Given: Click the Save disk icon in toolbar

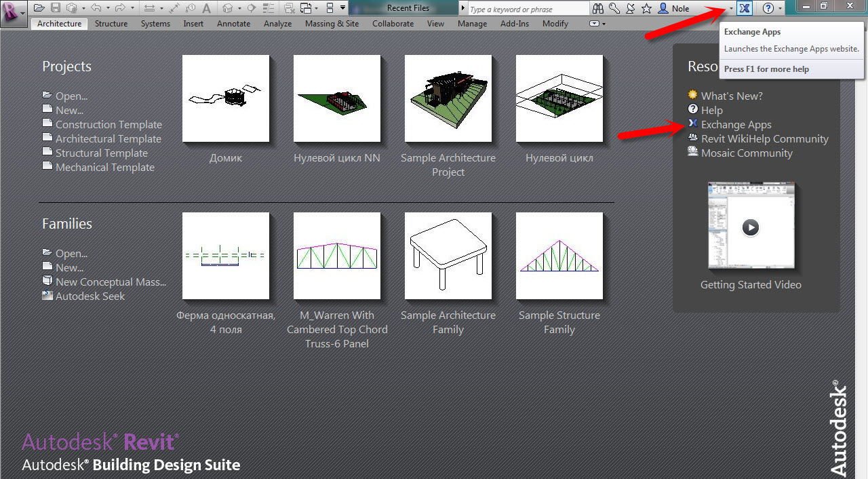Looking at the screenshot, I should click(x=56, y=8).
